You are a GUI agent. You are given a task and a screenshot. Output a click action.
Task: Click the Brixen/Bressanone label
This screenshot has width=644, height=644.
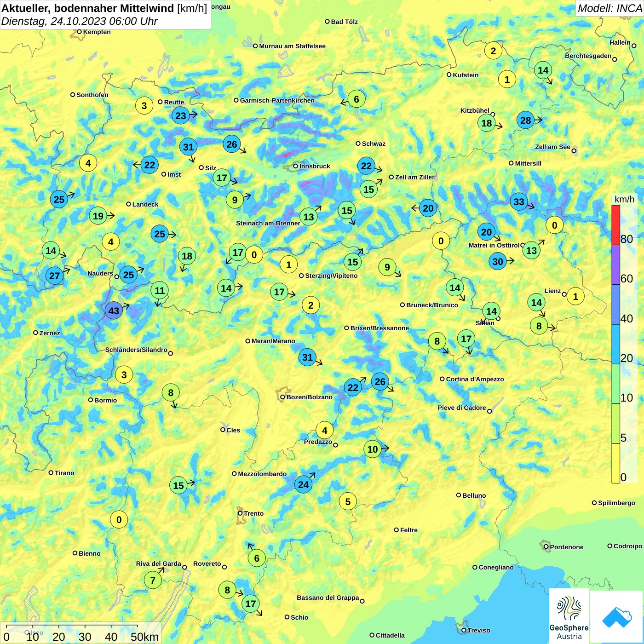379,328
